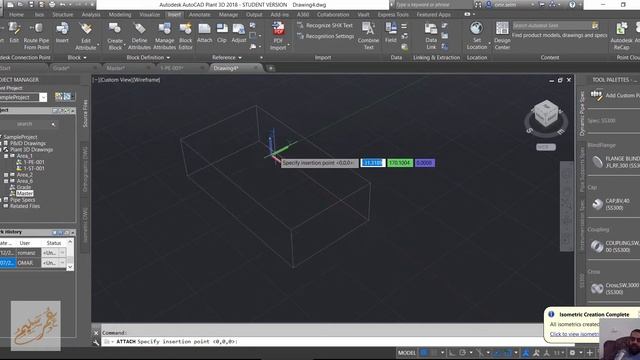The image size is (640, 360).
Task: Switch to the Grade drawing tab
Action: tap(61, 68)
